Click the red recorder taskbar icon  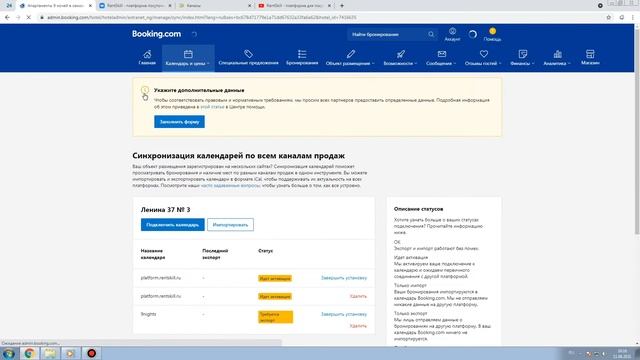[x=91, y=353]
